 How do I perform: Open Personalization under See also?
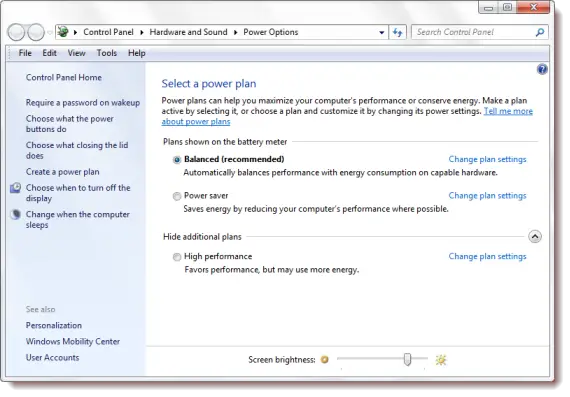tap(53, 325)
